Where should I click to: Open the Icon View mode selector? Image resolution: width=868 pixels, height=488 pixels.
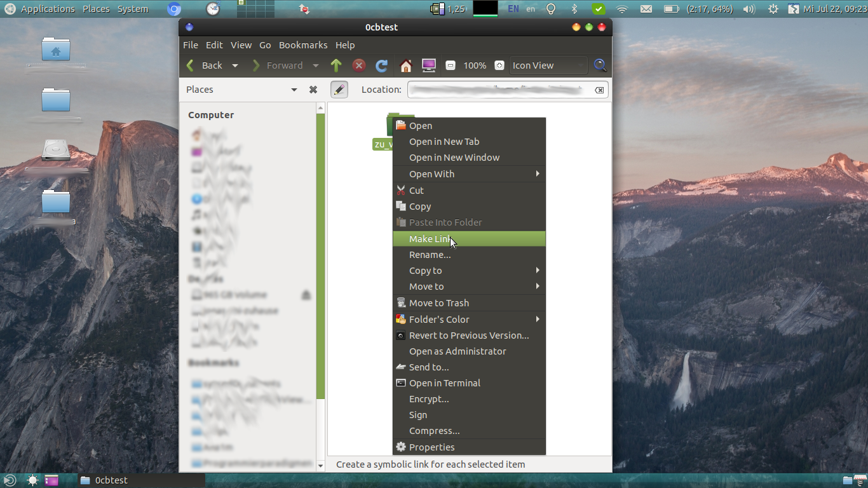[548, 65]
